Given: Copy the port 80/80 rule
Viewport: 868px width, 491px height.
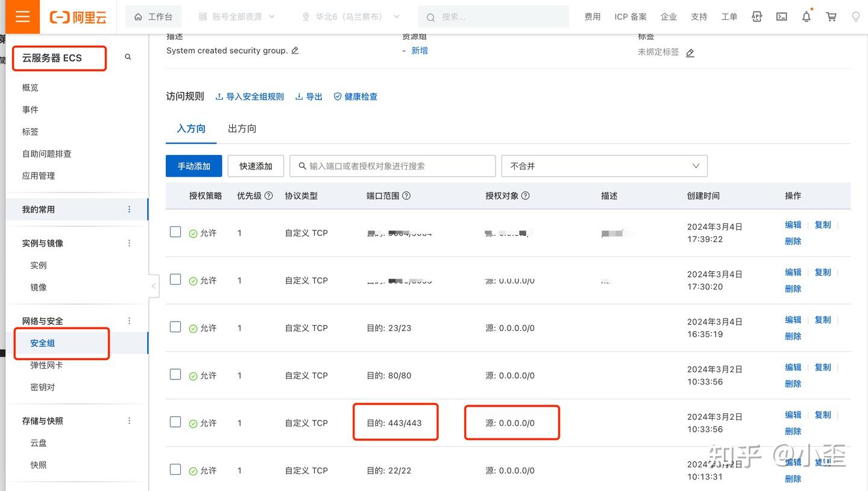Looking at the screenshot, I should pyautogui.click(x=823, y=367).
